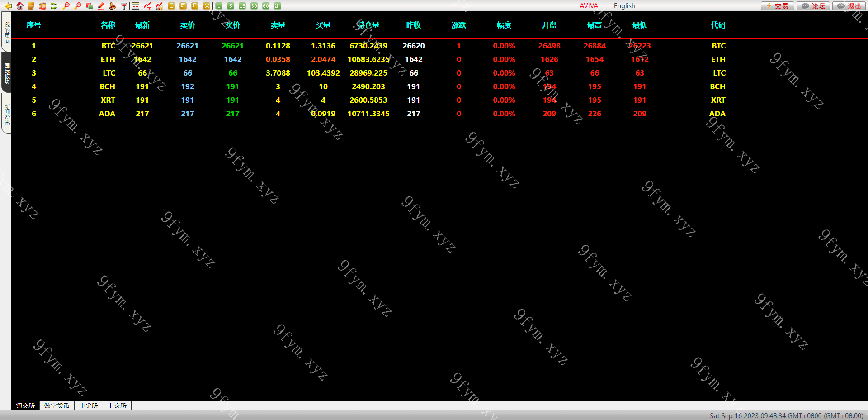The width and height of the screenshot is (868, 420).
Task: Open the 新闻资讯 side tab
Action: [x=6, y=113]
